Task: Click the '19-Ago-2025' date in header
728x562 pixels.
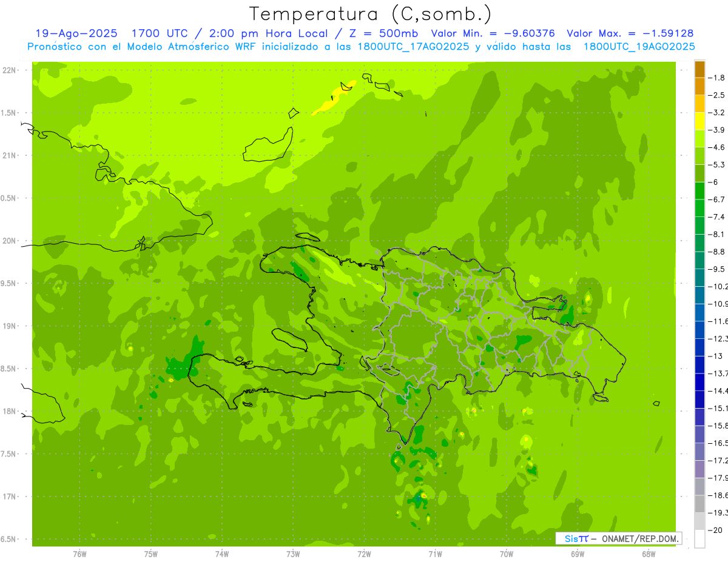Action: point(76,33)
